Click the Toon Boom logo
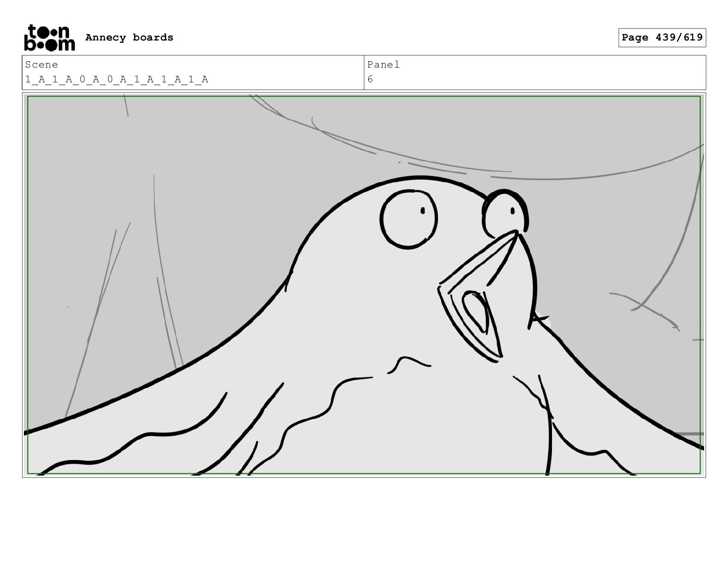This screenshot has height=563, width=728. (x=49, y=38)
